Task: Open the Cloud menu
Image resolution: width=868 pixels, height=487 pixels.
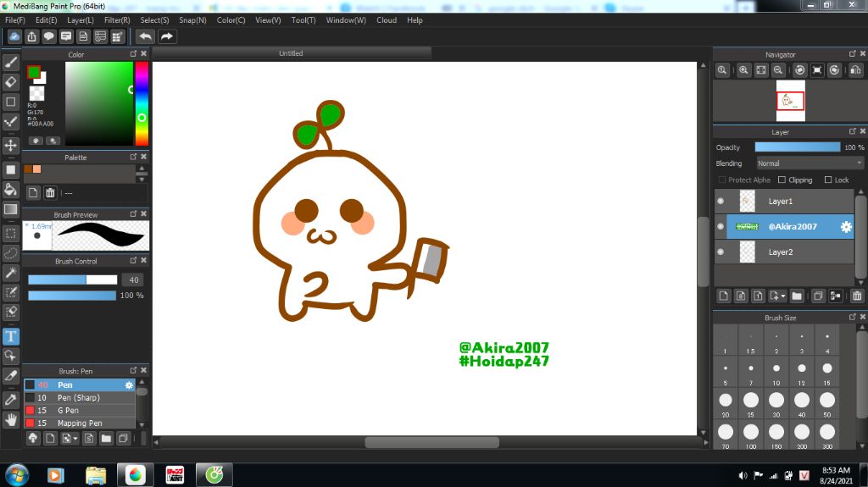Action: (x=387, y=20)
